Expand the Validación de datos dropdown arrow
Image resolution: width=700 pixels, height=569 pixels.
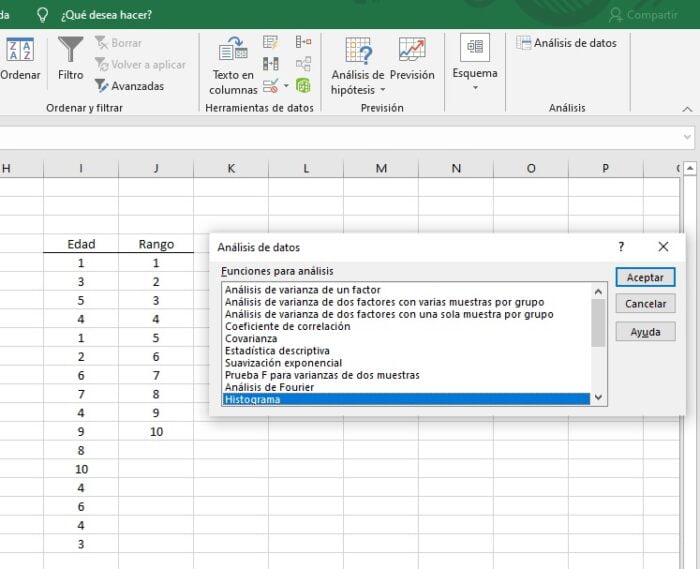pos(286,86)
